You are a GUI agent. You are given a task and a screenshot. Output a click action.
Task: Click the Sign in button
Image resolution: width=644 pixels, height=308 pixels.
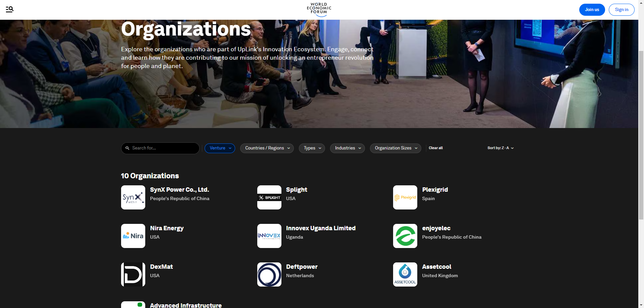622,10
